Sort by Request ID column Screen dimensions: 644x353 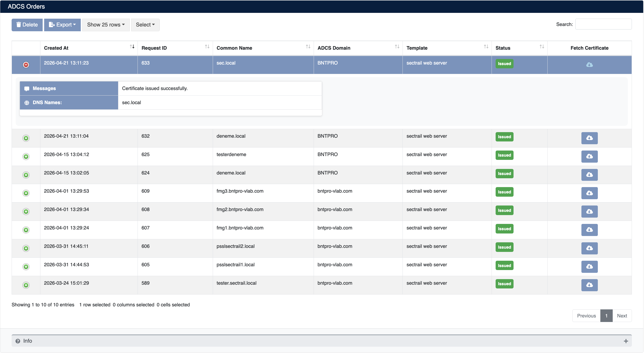coord(175,48)
